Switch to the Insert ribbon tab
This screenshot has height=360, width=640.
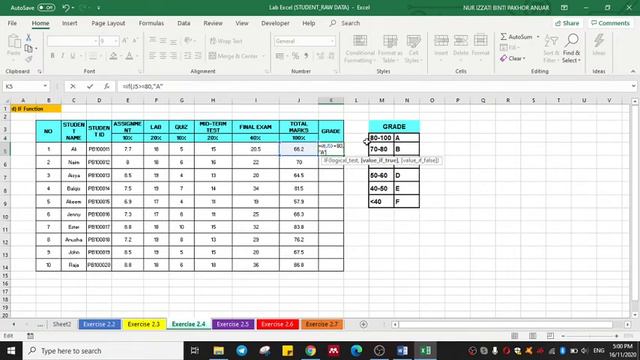tap(69, 23)
